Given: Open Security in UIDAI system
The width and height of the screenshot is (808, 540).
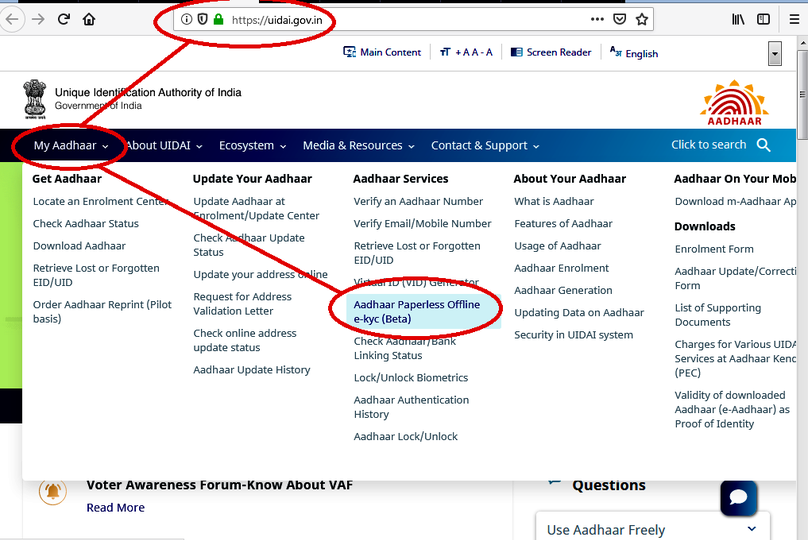Looking at the screenshot, I should pyautogui.click(x=574, y=335).
